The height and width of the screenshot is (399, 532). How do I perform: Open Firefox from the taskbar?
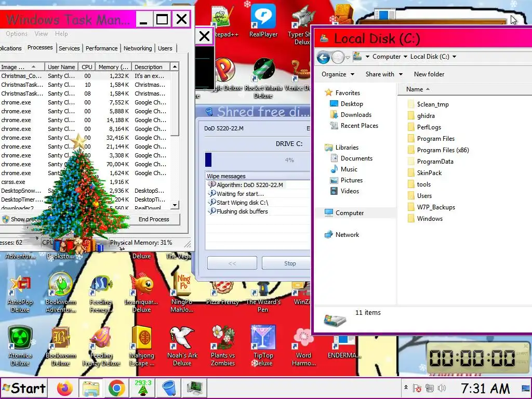tap(64, 388)
